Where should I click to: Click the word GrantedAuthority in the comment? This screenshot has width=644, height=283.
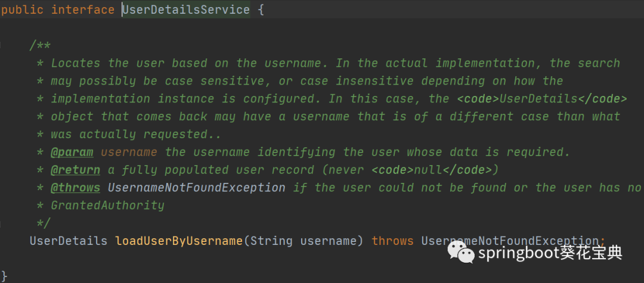(x=107, y=206)
